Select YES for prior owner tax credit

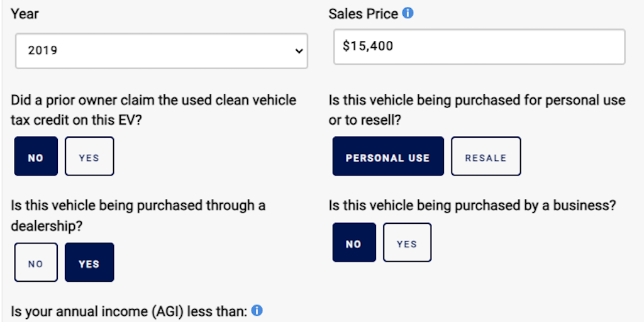pyautogui.click(x=89, y=157)
